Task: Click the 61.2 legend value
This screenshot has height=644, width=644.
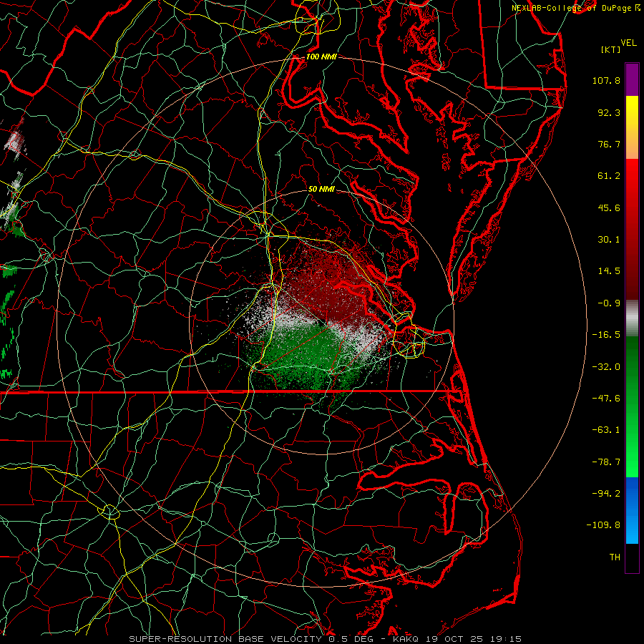Action: coord(609,176)
